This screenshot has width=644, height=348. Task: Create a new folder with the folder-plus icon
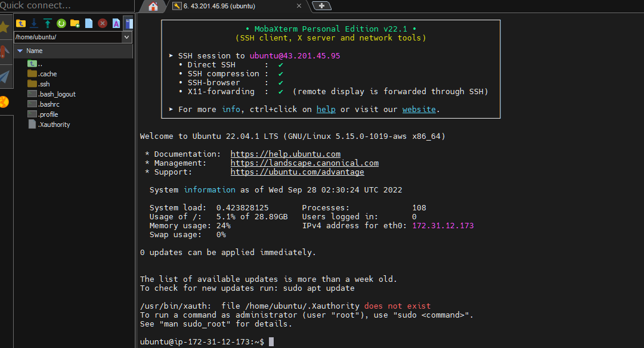(x=75, y=23)
